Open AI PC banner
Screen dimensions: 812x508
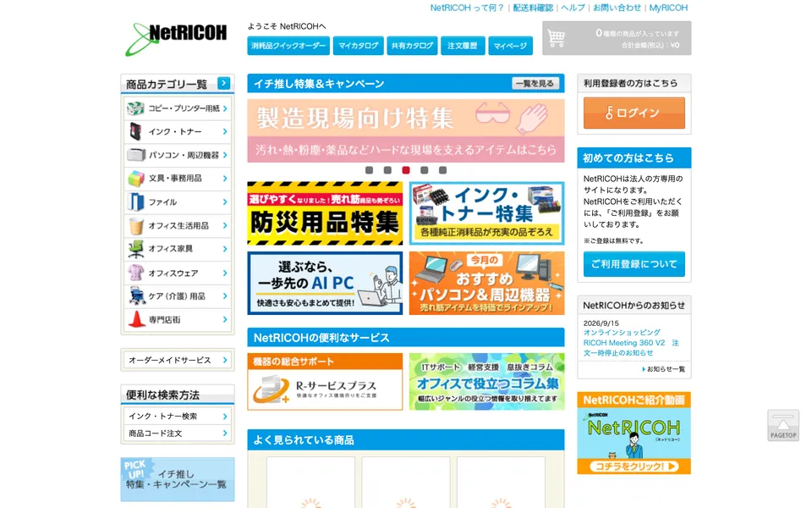[325, 283]
